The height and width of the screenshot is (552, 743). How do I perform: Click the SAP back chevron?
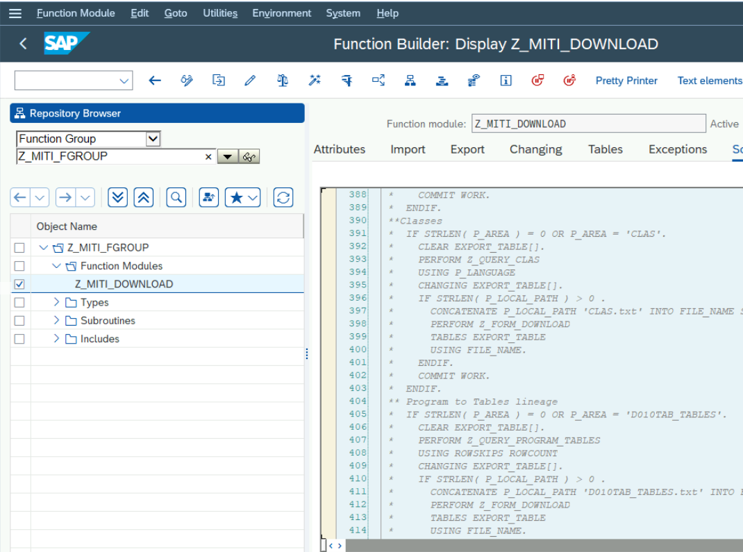tap(23, 44)
